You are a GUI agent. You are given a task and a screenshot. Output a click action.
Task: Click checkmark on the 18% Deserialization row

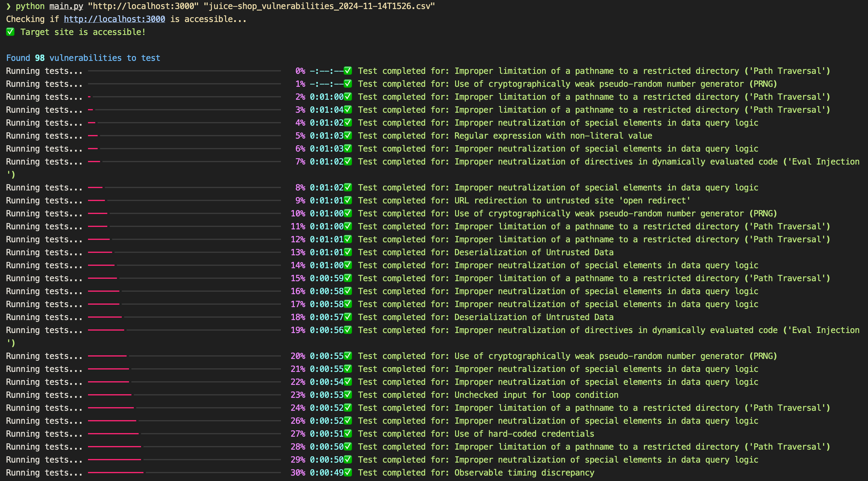coord(348,317)
